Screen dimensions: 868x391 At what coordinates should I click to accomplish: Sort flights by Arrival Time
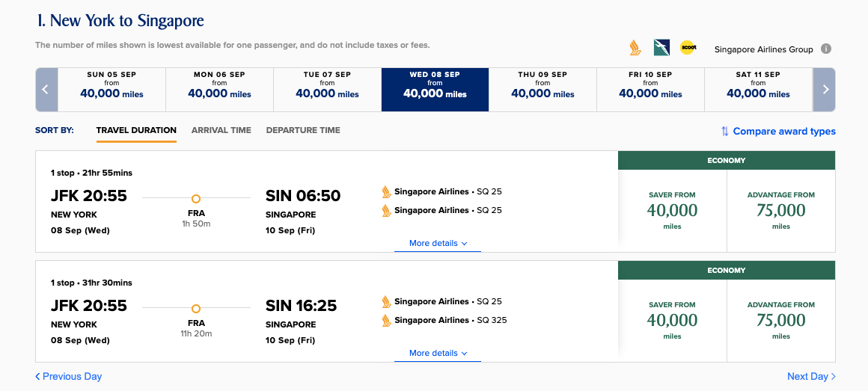pyautogui.click(x=221, y=130)
